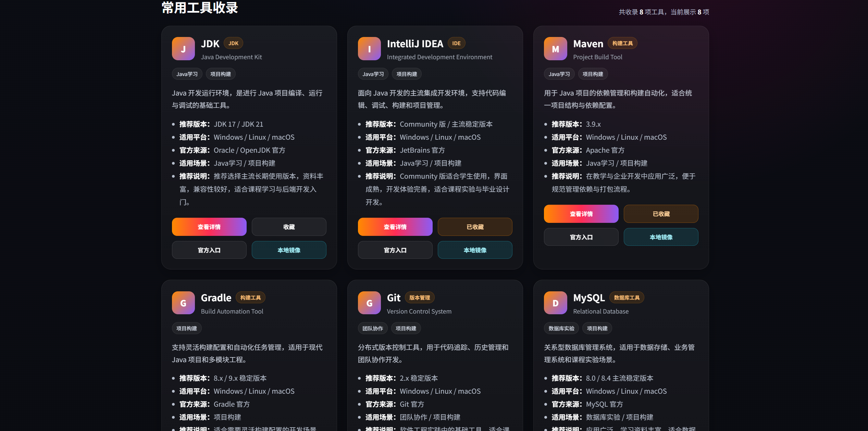Viewport: 868px width, 431px height.
Task: Click JetBrains 官方 source text
Action: point(422,150)
